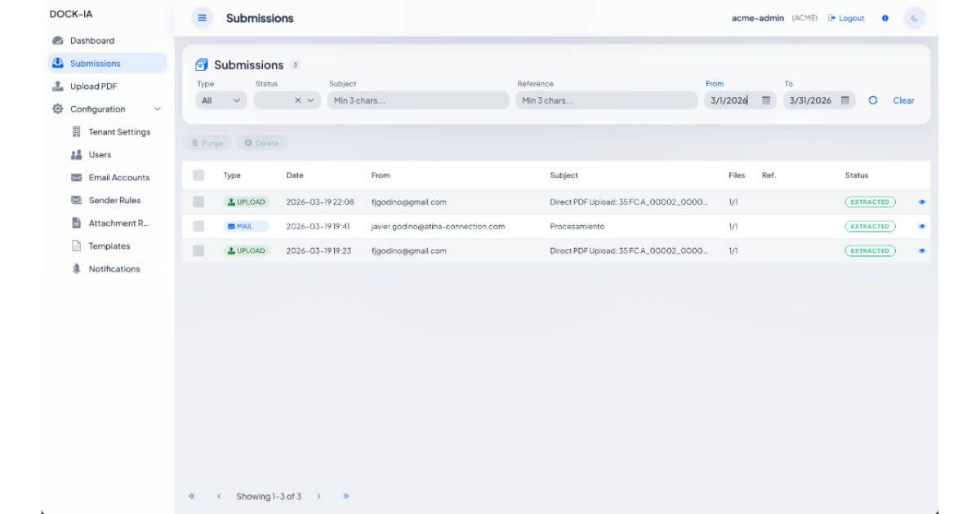980x514 pixels.
Task: Open Tenant Settings
Action: click(119, 132)
